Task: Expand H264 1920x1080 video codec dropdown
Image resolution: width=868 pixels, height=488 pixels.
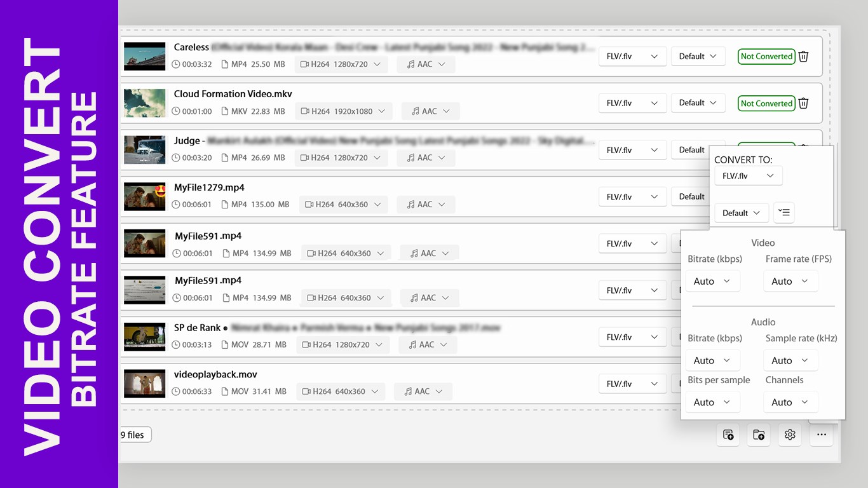Action: (343, 111)
